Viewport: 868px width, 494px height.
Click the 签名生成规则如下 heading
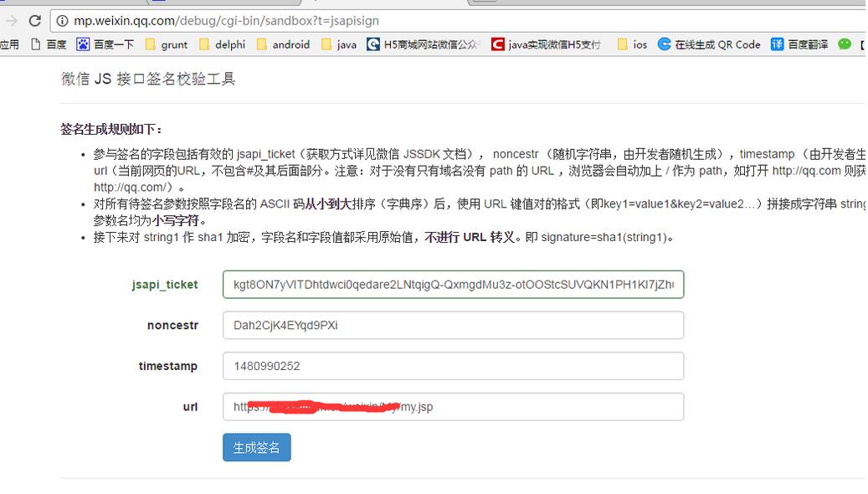click(111, 129)
